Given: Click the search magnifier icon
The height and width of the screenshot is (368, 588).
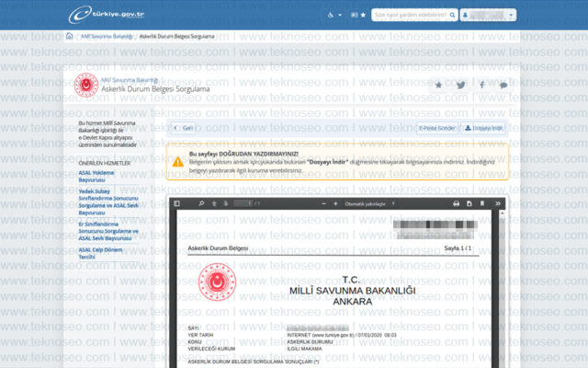Looking at the screenshot, I should [453, 15].
